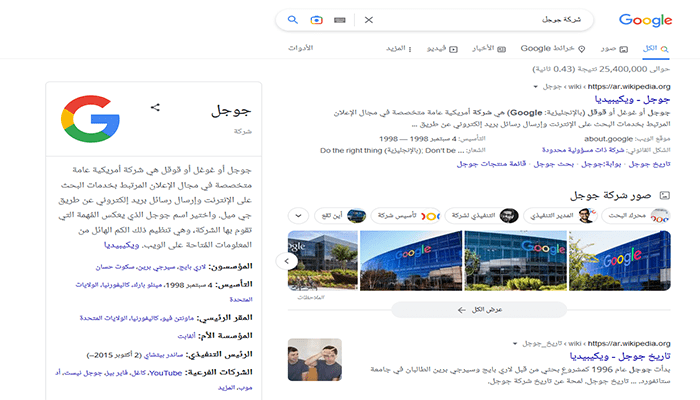The width and height of the screenshot is (700, 400).
Task: Open the جوجل - ويكيبيديا result title
Action: click(x=632, y=99)
